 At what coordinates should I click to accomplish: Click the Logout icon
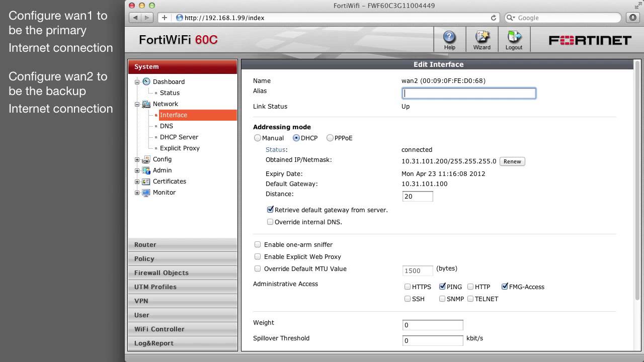514,37
